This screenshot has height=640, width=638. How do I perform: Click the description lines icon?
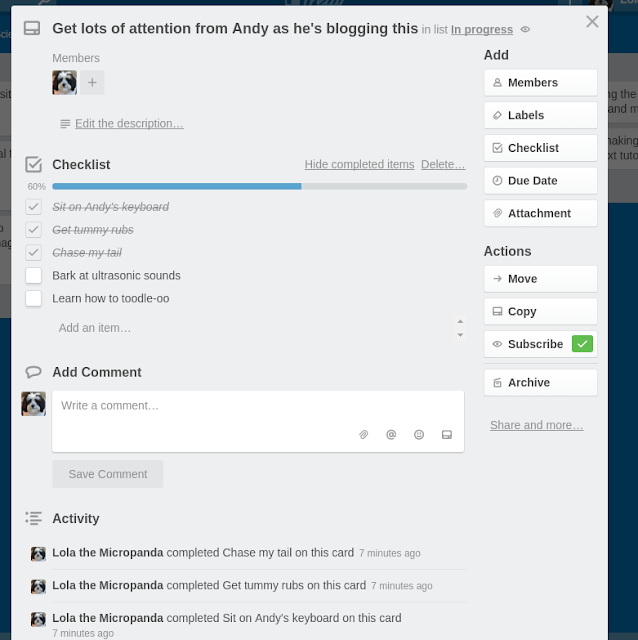tap(65, 124)
